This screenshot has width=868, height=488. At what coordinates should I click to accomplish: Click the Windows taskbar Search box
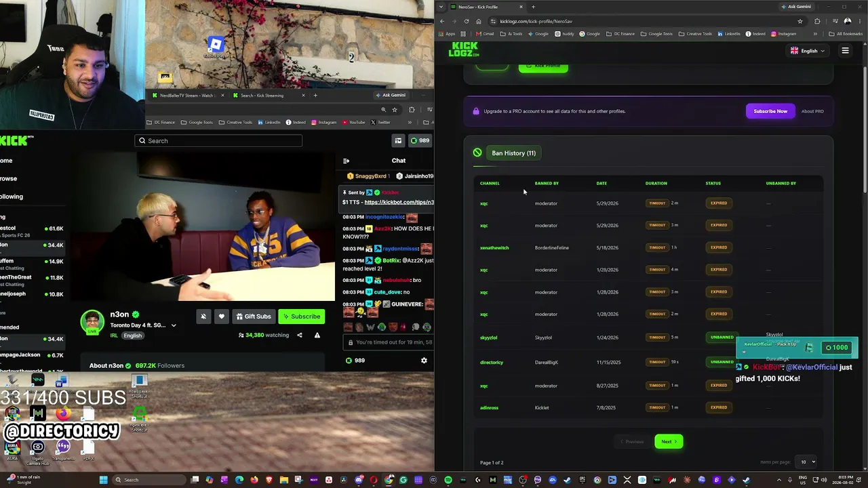point(148,480)
